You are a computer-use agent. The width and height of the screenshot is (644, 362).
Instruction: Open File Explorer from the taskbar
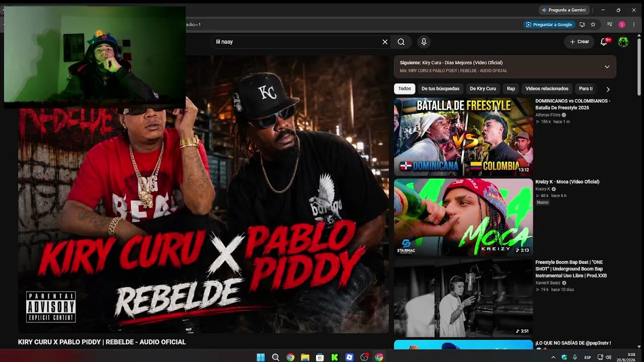tap(305, 357)
